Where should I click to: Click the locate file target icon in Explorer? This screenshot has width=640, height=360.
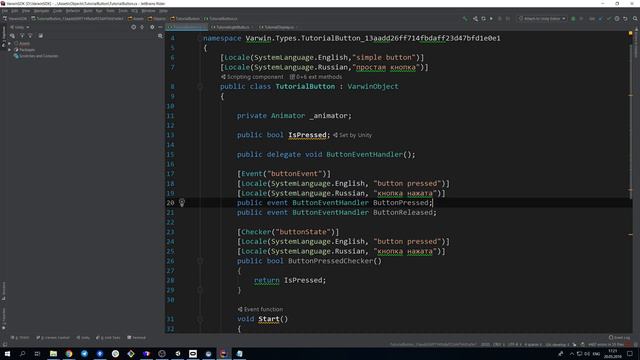pyautogui.click(x=133, y=27)
